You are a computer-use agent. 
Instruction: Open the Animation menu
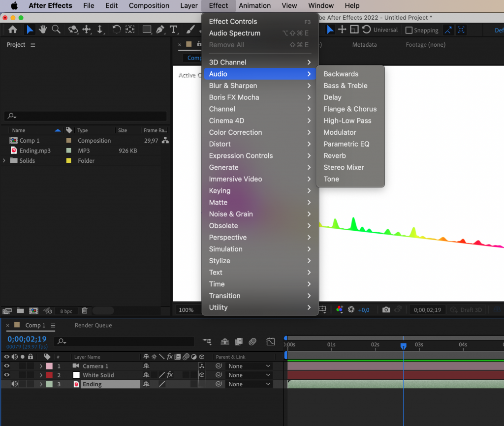click(254, 5)
